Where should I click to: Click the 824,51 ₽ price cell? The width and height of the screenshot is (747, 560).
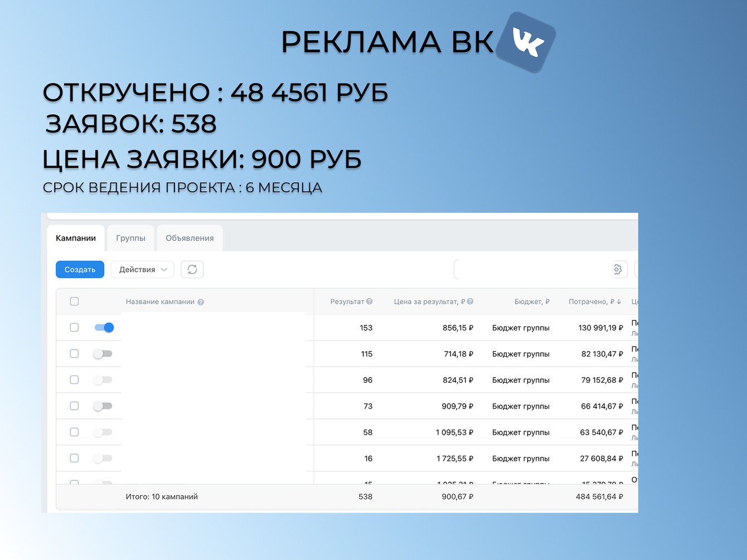(458, 380)
